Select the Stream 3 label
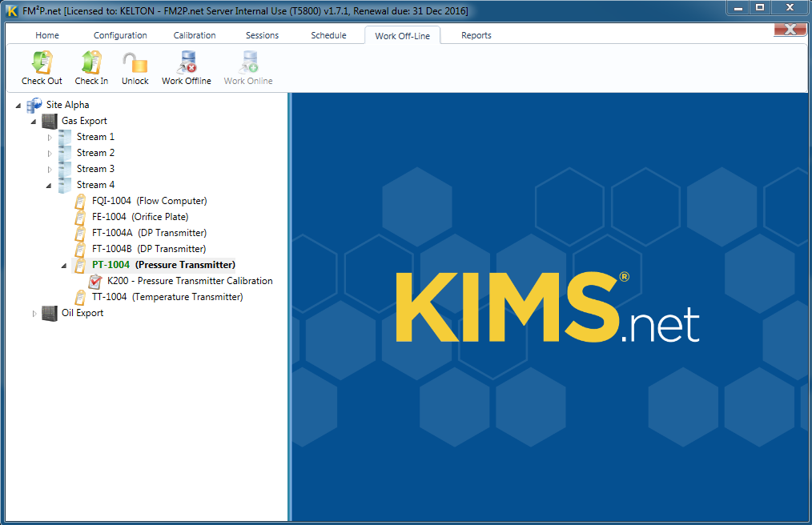The image size is (812, 525). coord(96,169)
